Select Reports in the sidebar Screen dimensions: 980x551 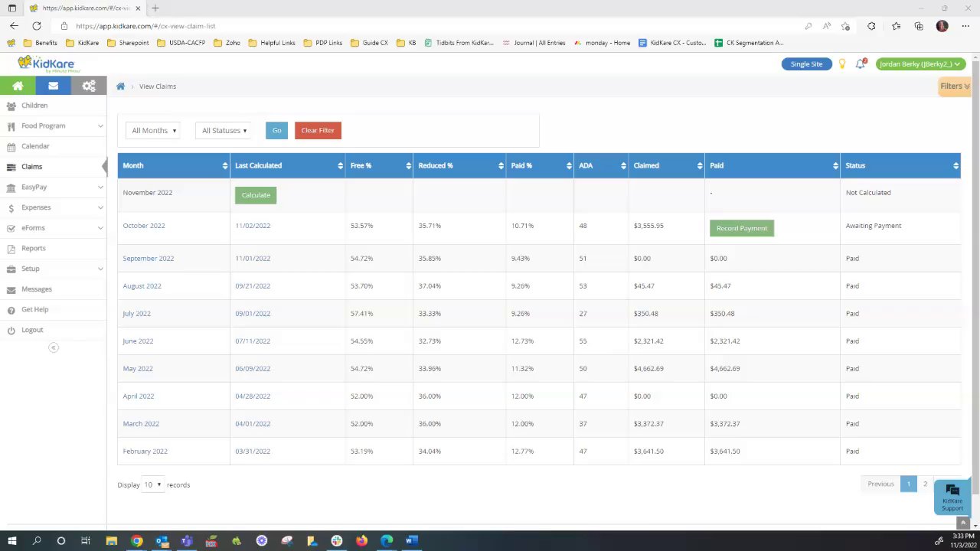(x=34, y=248)
